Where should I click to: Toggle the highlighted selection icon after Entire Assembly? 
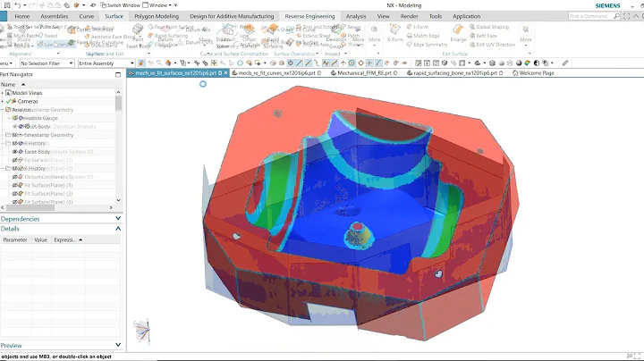coord(141,63)
